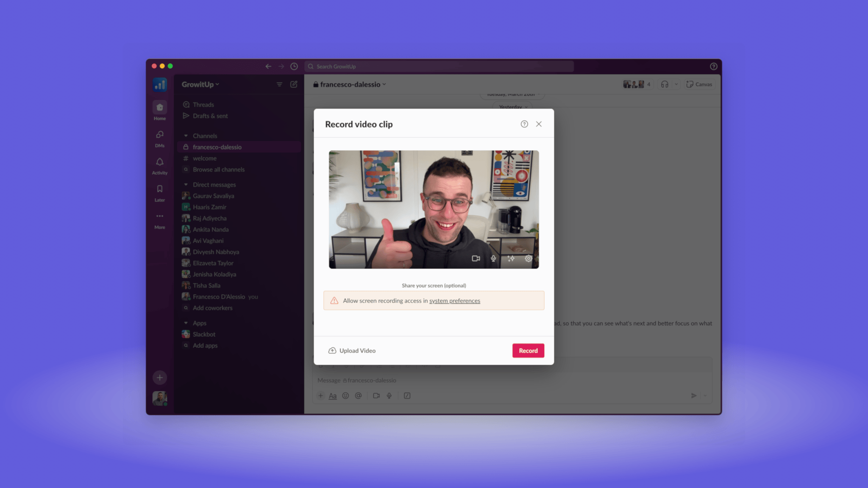868x488 pixels.
Task: Open the Canvas for this channel
Action: 699,84
